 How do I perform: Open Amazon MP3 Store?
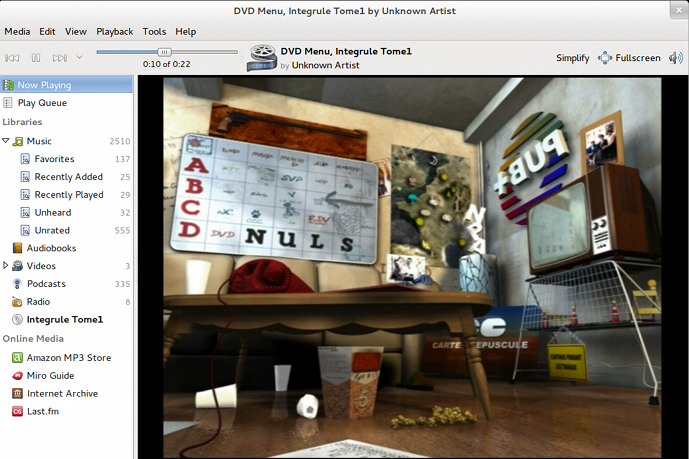(x=69, y=358)
